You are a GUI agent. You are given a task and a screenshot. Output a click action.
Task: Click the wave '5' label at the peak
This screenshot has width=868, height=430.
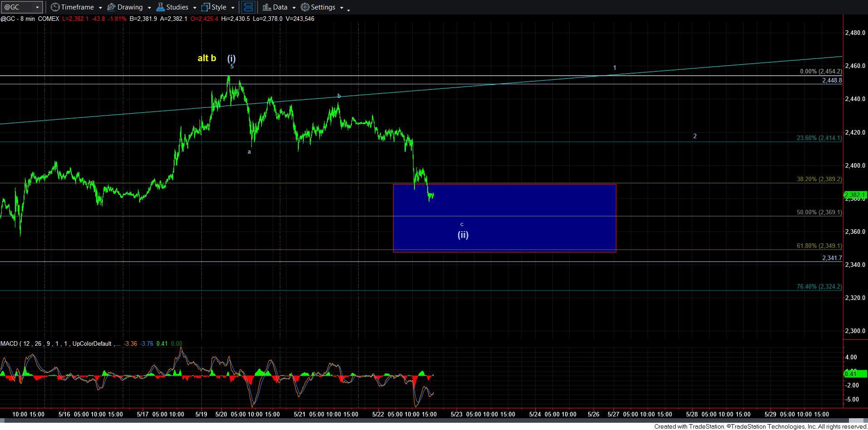coord(232,67)
